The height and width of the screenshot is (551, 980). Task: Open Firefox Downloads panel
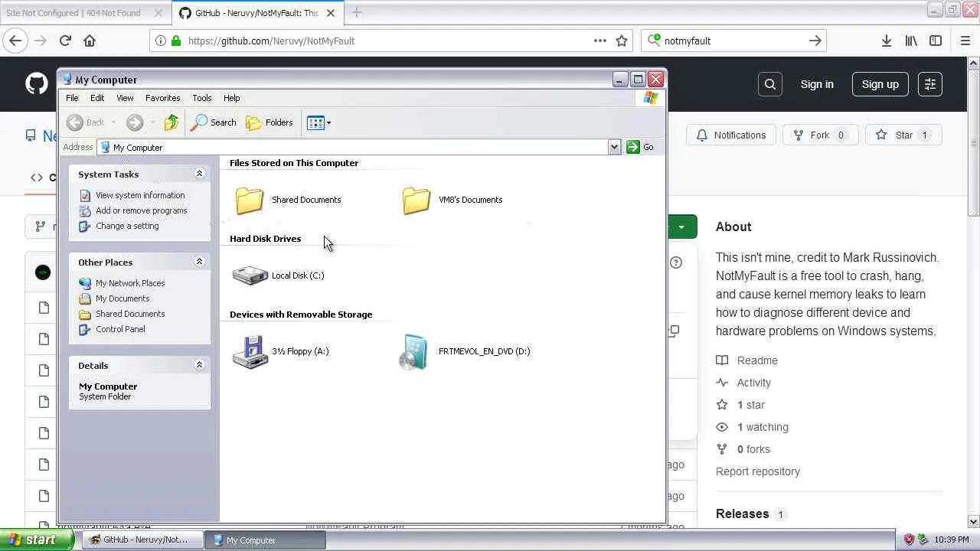pyautogui.click(x=887, y=41)
